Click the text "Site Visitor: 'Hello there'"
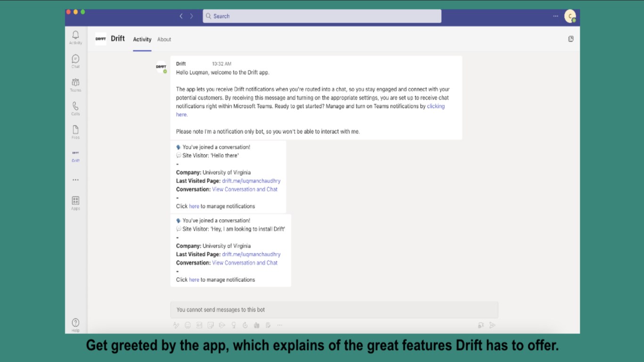Screen dimensions: 644x362 [211, 156]
